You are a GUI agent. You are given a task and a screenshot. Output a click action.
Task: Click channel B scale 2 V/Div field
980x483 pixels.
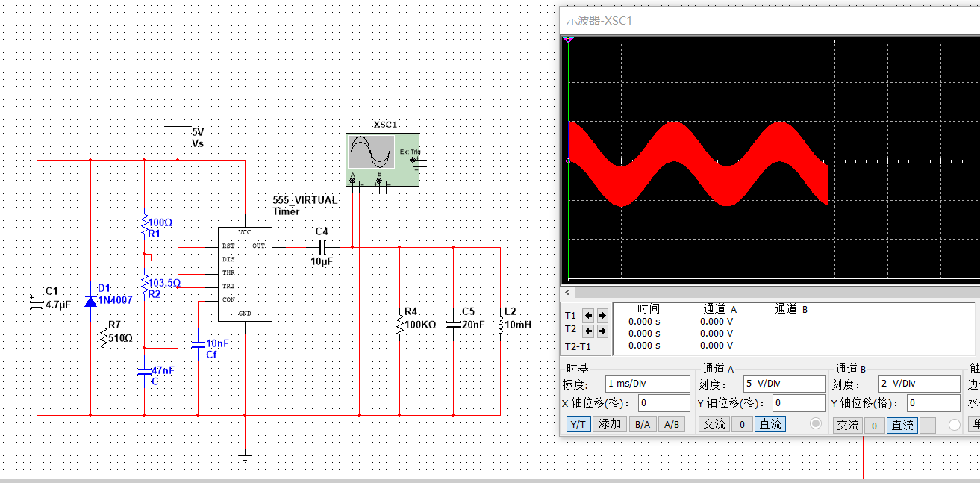click(920, 384)
